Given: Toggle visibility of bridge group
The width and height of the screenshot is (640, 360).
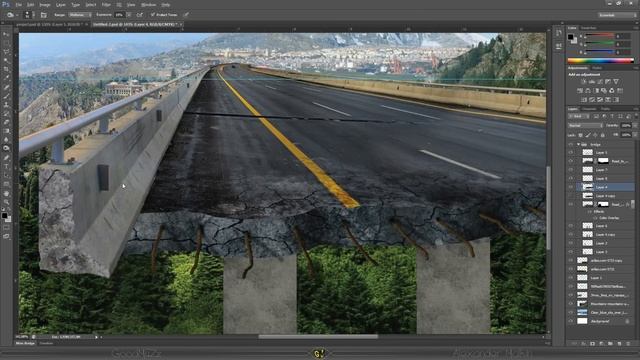Looking at the screenshot, I should pyautogui.click(x=571, y=144).
